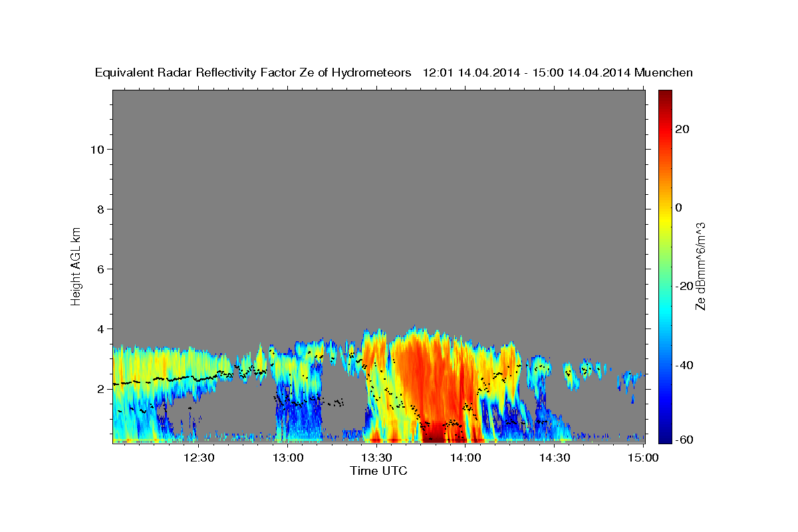Click the colorbar value label 20
The image size is (798, 532).
(x=682, y=129)
